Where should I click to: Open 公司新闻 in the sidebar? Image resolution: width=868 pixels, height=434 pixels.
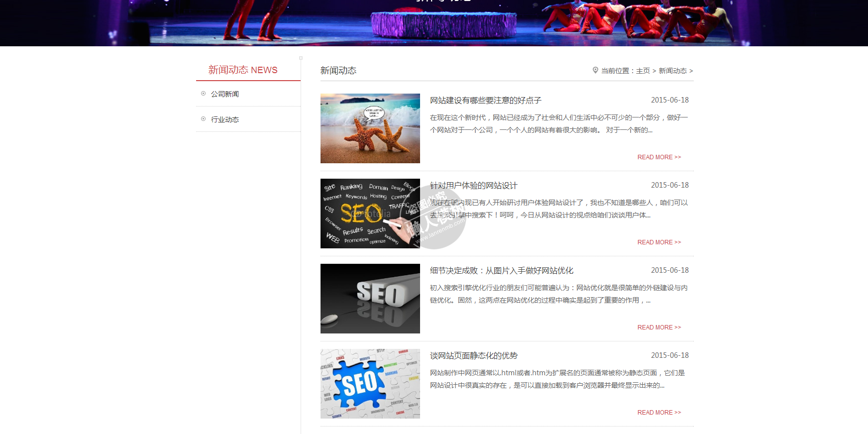(225, 94)
